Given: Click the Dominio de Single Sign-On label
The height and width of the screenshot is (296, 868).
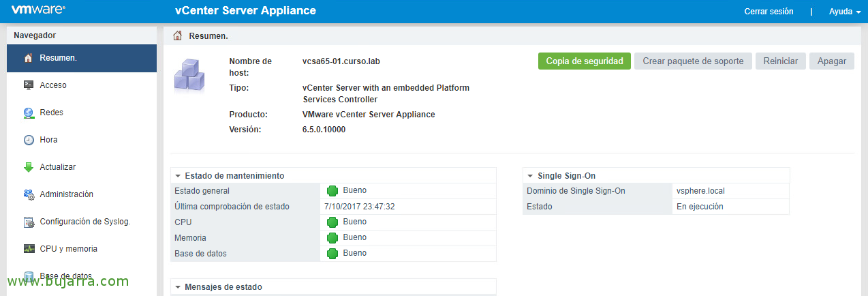Looking at the screenshot, I should [x=576, y=191].
